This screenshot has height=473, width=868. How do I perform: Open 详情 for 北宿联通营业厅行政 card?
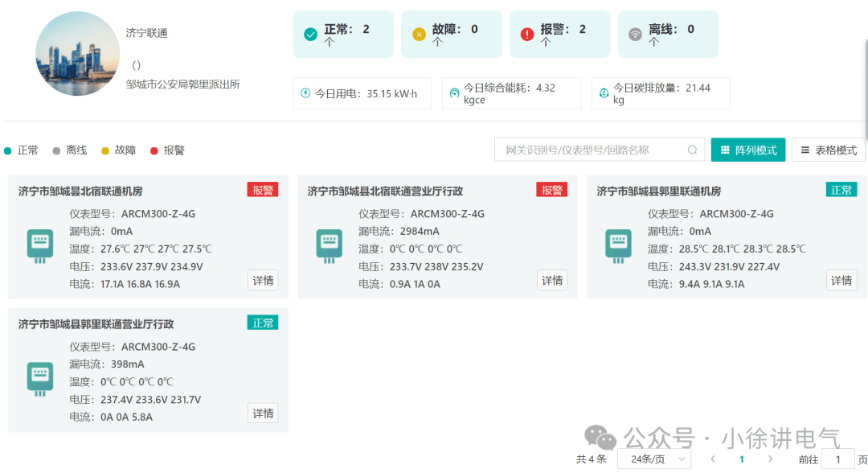click(x=552, y=280)
